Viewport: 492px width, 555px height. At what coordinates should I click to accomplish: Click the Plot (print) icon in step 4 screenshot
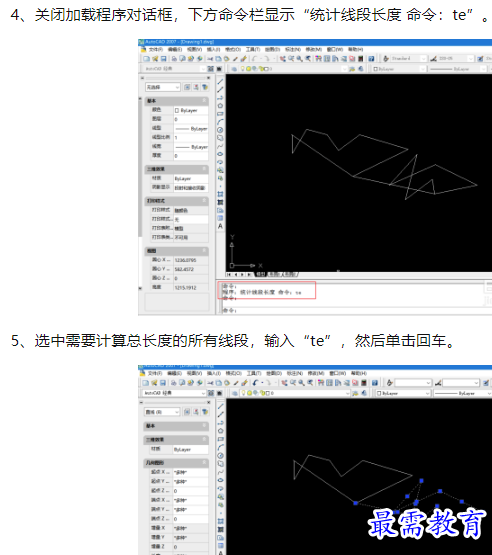tap(174, 59)
